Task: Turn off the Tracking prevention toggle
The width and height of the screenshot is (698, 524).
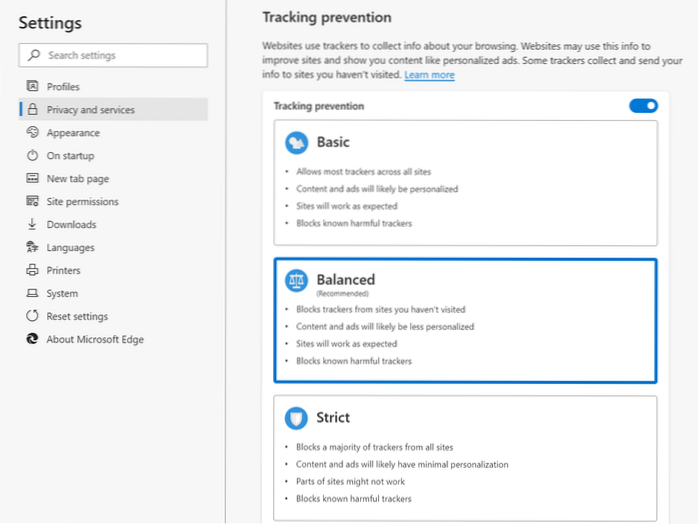Action: (x=643, y=106)
